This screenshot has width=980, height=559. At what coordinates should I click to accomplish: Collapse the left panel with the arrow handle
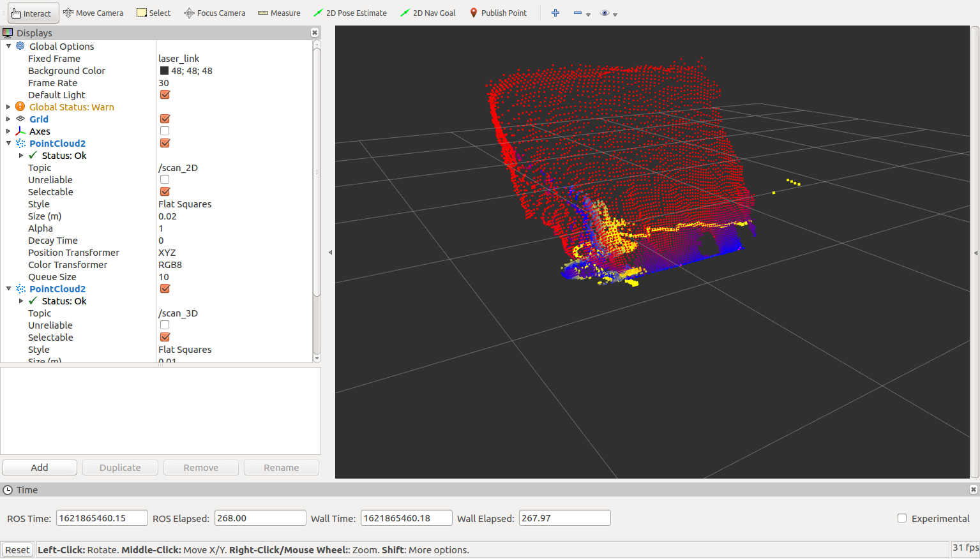[x=330, y=253]
